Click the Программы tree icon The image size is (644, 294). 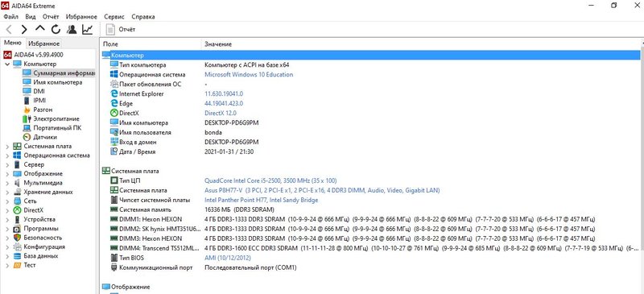click(17, 229)
